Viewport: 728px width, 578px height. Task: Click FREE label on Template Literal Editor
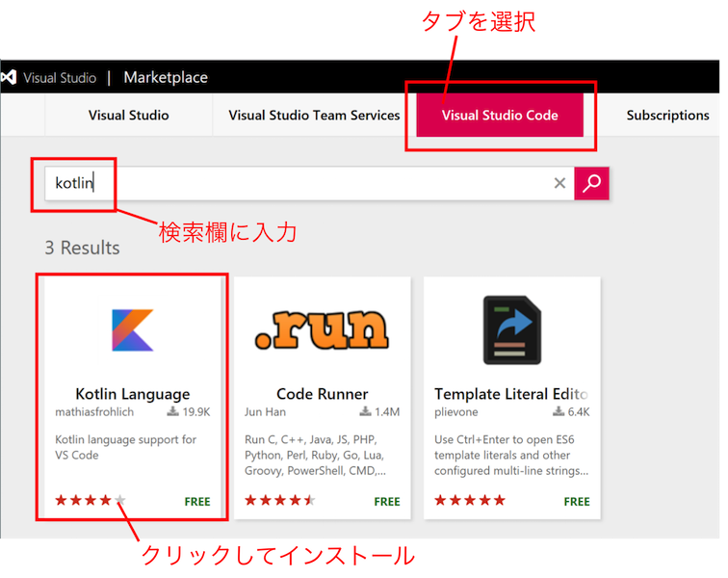coord(577,501)
